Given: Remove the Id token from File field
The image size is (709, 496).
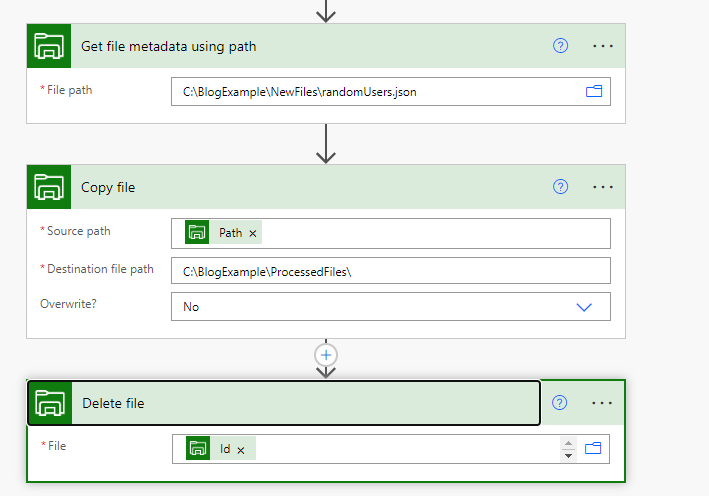Looking at the screenshot, I should [x=241, y=449].
